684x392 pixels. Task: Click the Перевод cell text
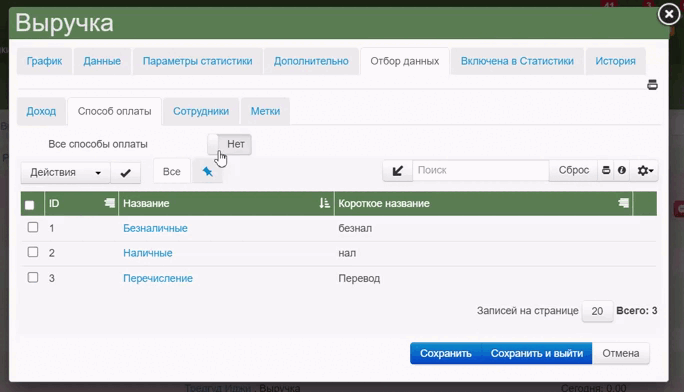tap(359, 278)
